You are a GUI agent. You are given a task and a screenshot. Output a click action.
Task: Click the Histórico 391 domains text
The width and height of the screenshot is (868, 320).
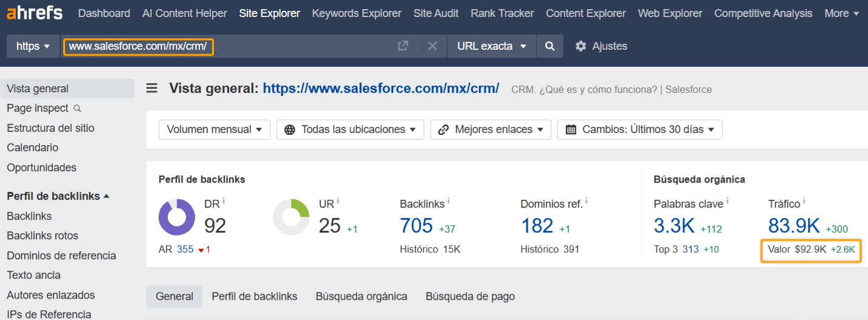click(550, 250)
